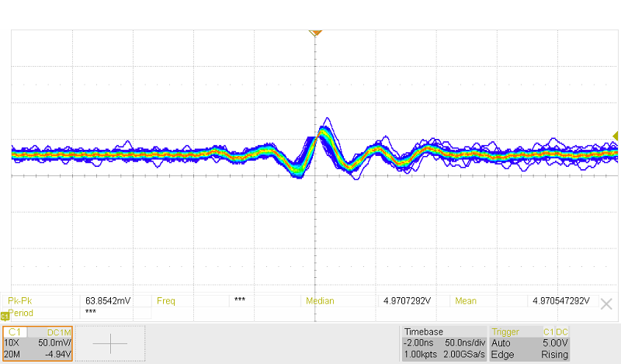Image resolution: width=621 pixels, height=364 pixels.
Task: Click the orange trigger position marker at top
Action: pyautogui.click(x=315, y=33)
